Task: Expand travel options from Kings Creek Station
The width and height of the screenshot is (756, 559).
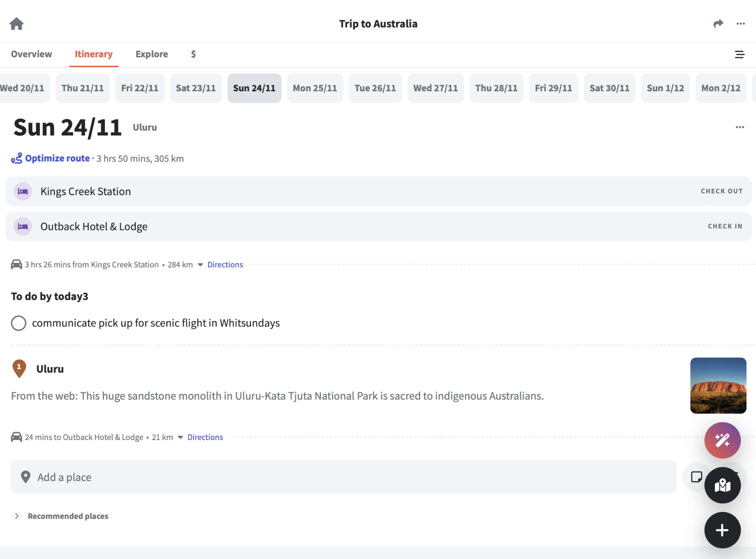Action: click(x=200, y=265)
